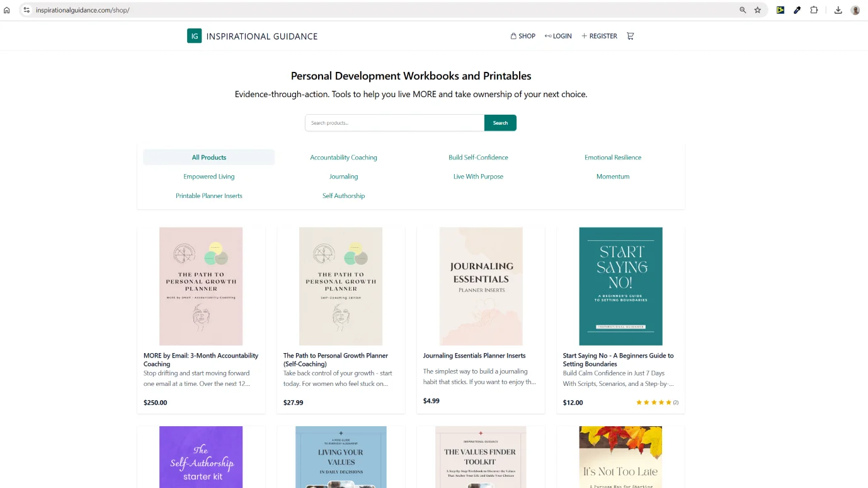Open the Start Saying No book thumbnail
This screenshot has width=868, height=488.
click(620, 286)
